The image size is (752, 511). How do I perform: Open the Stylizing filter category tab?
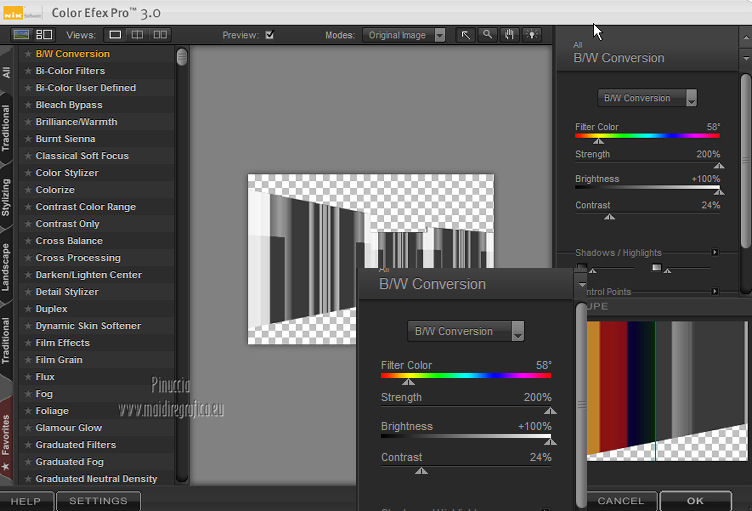pos(7,196)
